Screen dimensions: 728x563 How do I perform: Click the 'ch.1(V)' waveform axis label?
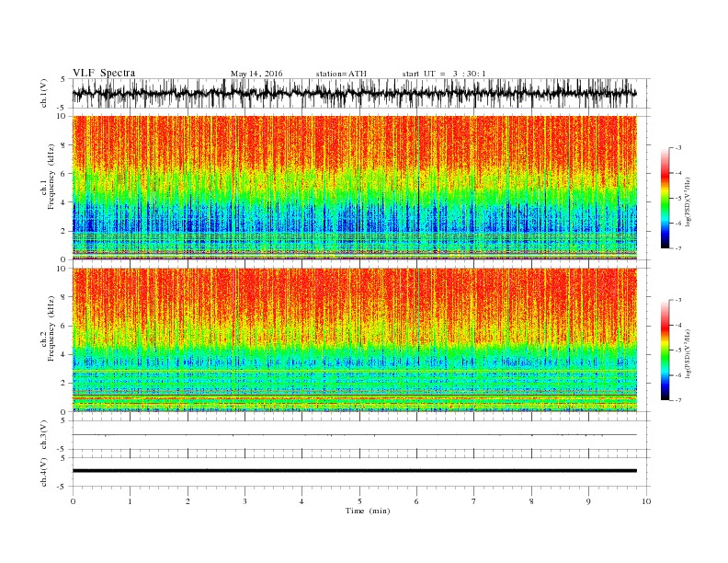point(43,94)
